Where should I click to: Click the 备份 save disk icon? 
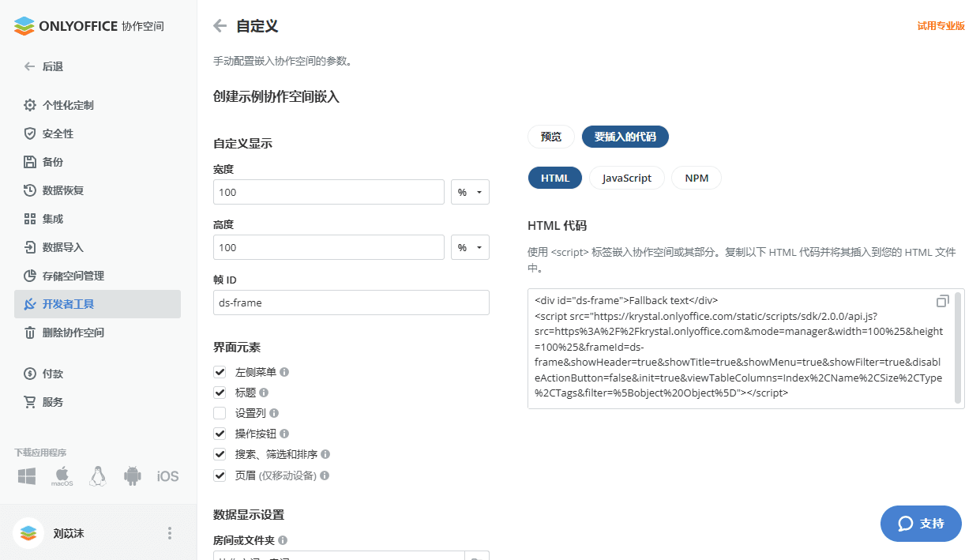coord(30,162)
